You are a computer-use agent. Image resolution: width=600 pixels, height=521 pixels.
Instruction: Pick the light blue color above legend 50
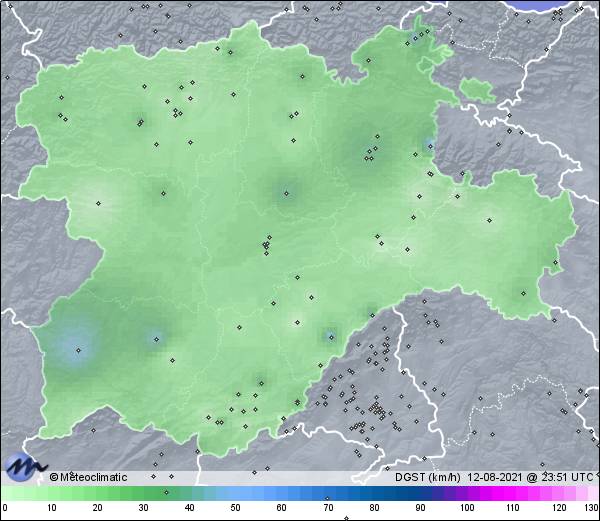(235, 493)
